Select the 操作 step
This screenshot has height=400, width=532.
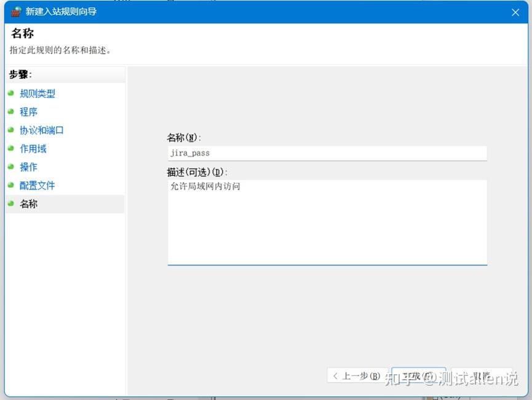pyautogui.click(x=29, y=167)
